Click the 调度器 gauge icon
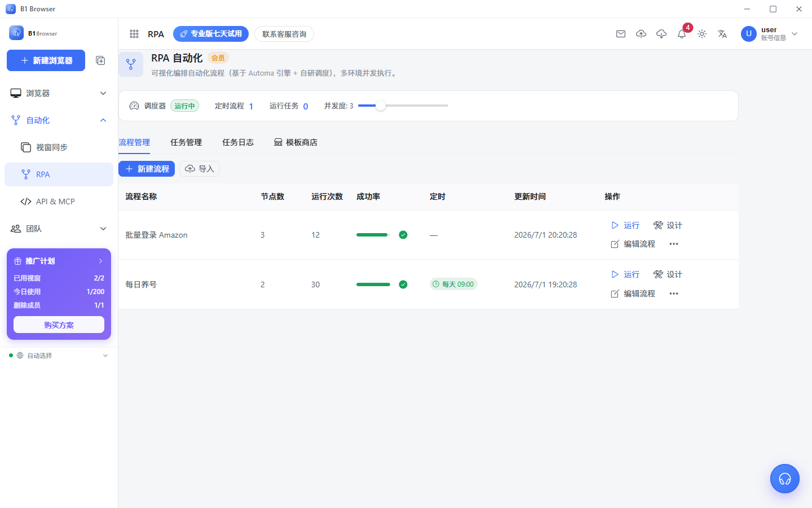Image resolution: width=812 pixels, height=508 pixels. point(134,106)
